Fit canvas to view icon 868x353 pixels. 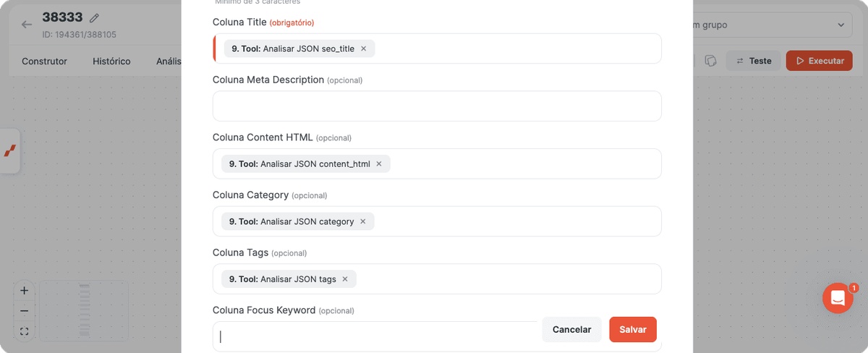[24, 331]
